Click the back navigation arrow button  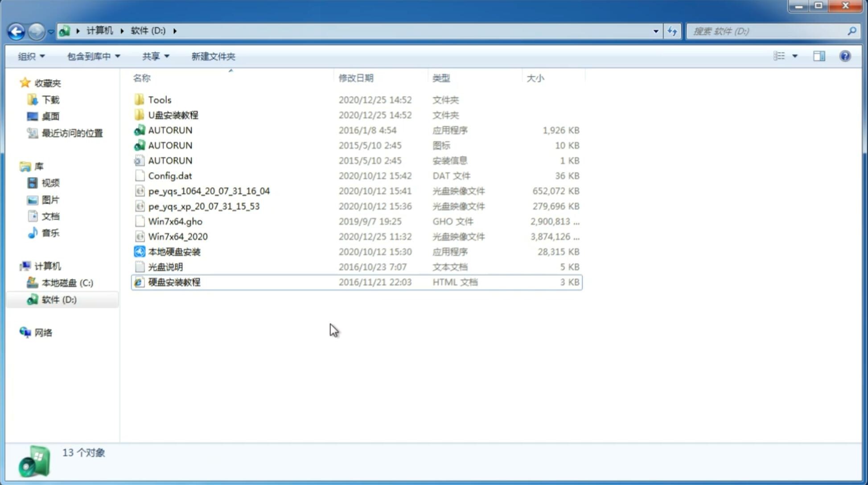tap(16, 30)
